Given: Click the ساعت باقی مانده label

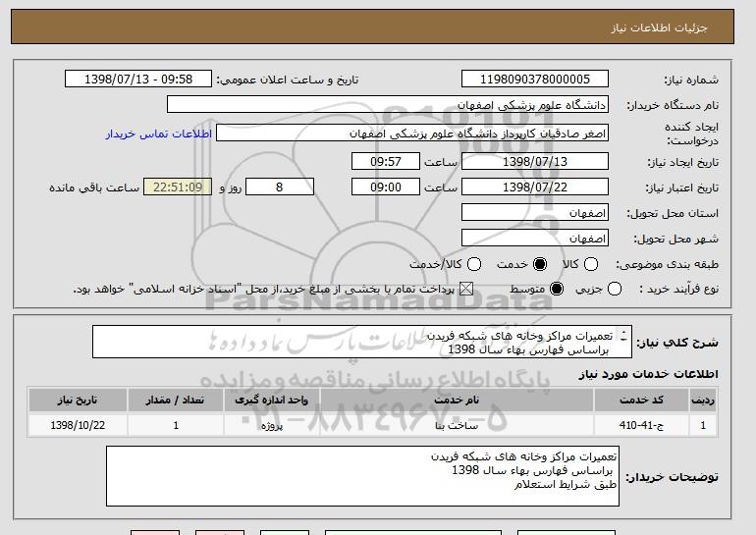Looking at the screenshot, I should pos(94,187).
